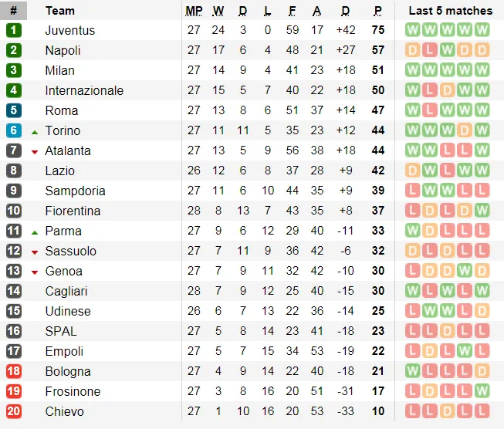Click Napoli's first last-5 result, a draw
Viewport: 504px width, 429px height.
pyautogui.click(x=413, y=50)
